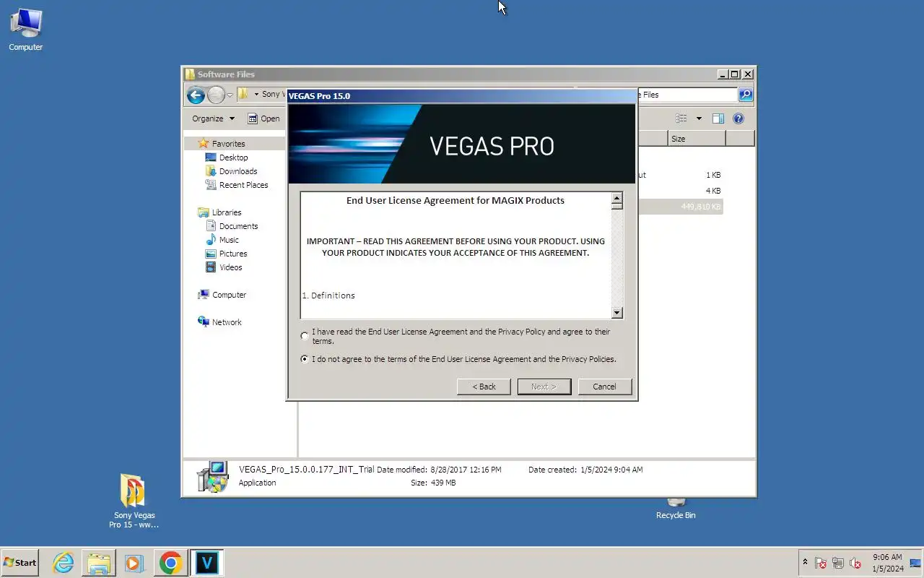Select Computer in navigation pane

click(x=229, y=295)
